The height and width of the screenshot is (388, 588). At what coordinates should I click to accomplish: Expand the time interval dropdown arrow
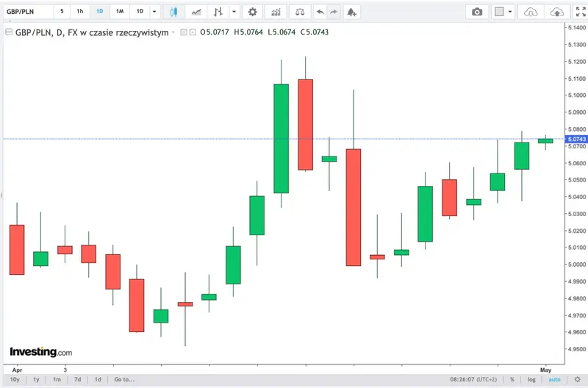154,12
